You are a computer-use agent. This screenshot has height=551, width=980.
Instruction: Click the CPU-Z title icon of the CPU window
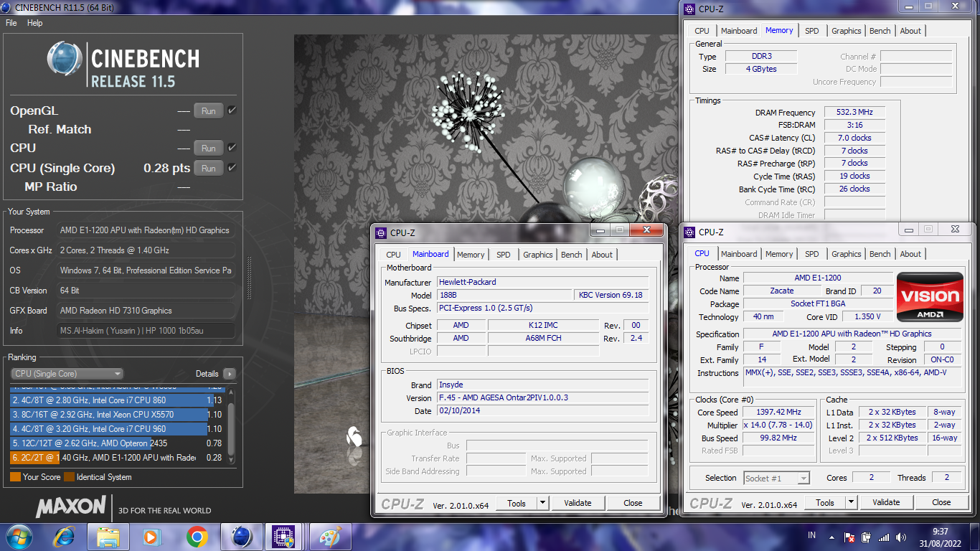[689, 232]
